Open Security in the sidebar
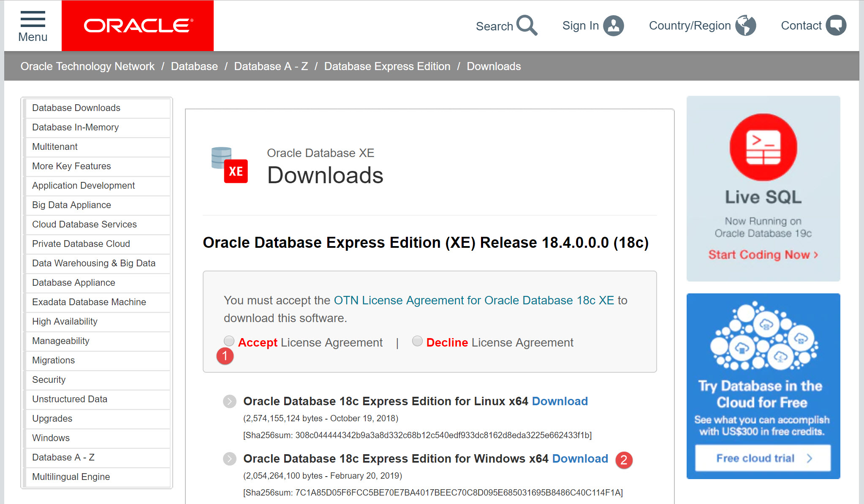864x504 pixels. (49, 379)
